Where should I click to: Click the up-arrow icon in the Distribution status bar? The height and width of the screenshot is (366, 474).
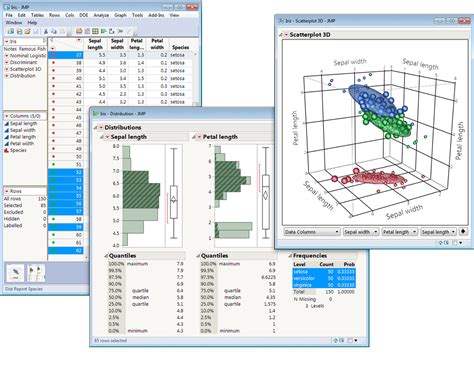click(336, 340)
